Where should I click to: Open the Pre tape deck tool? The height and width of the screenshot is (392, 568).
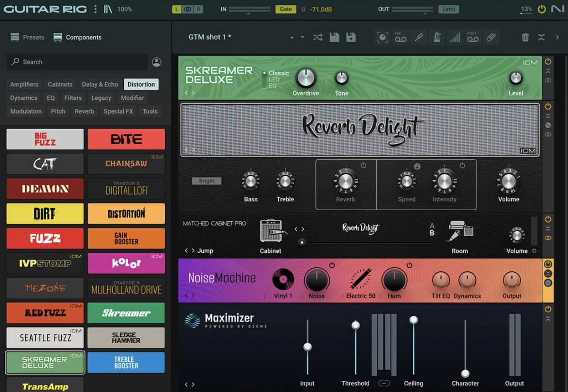[400, 37]
